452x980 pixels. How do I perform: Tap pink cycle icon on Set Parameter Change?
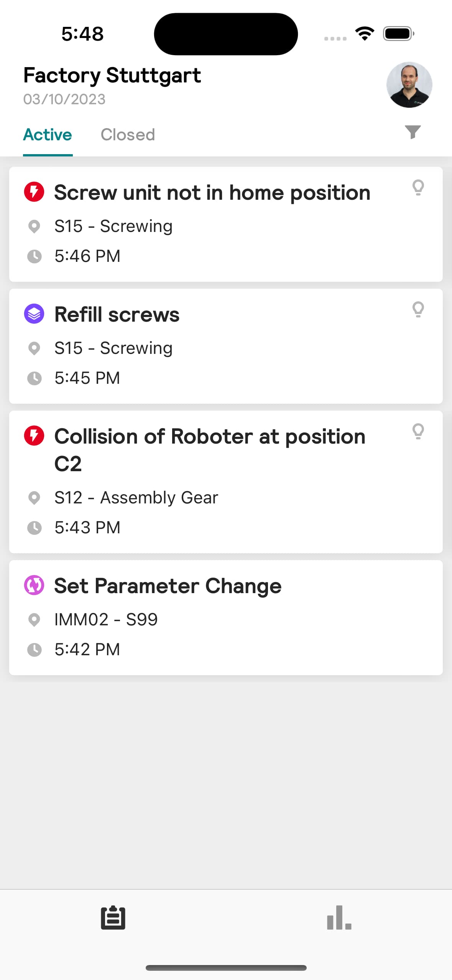pos(34,585)
